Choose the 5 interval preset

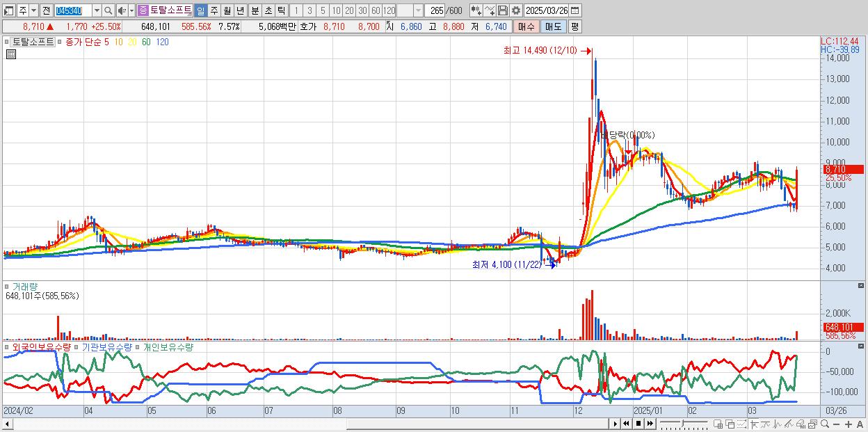(323, 10)
